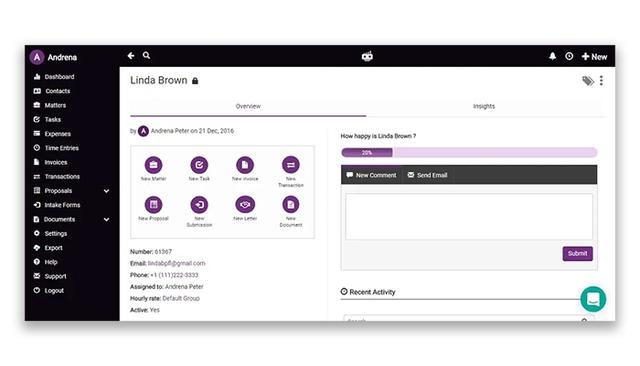
Task: Open Support in sidebar
Action: pos(55,277)
